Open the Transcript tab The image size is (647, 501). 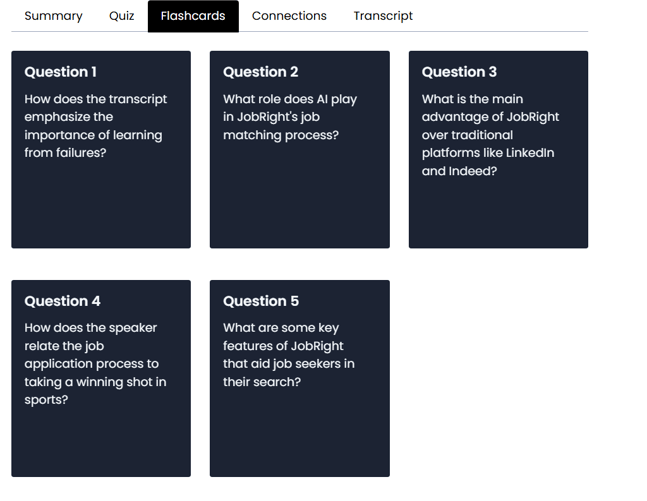coord(383,16)
